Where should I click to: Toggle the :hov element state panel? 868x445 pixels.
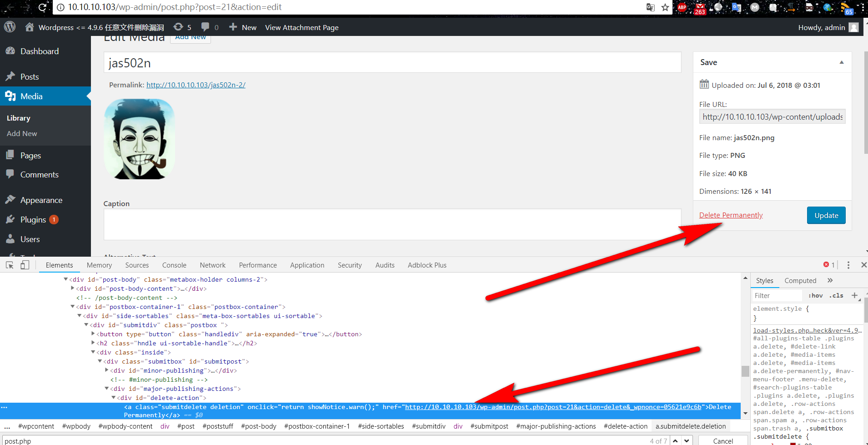point(816,296)
